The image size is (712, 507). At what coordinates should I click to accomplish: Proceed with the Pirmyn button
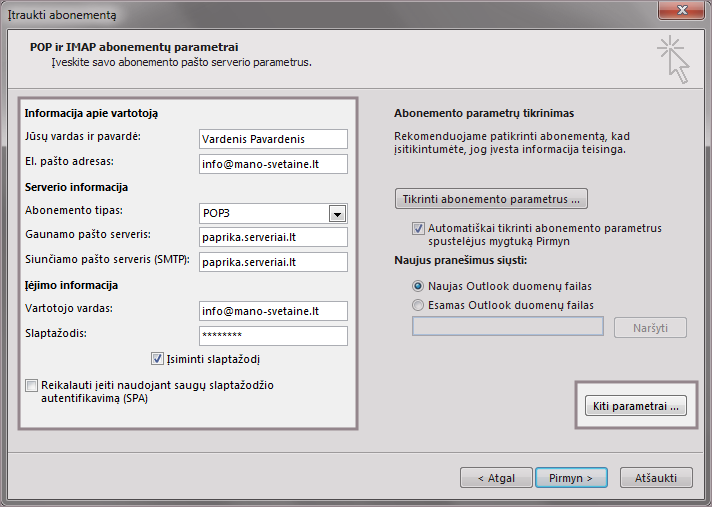tap(571, 478)
